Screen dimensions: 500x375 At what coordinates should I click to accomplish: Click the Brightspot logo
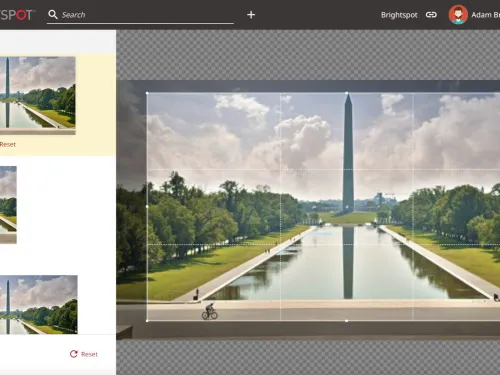pyautogui.click(x=17, y=15)
